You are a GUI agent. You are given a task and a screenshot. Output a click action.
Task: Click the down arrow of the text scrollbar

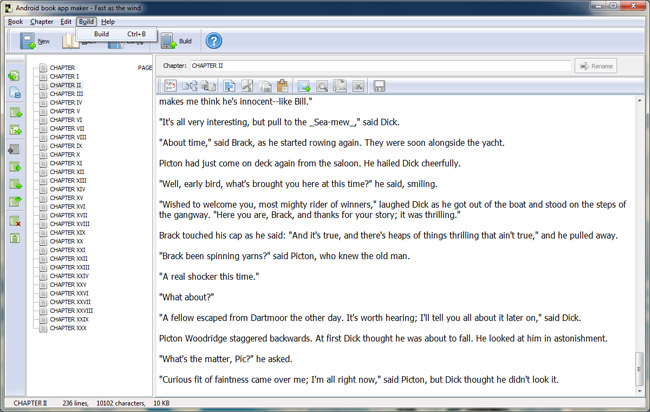coord(640,390)
